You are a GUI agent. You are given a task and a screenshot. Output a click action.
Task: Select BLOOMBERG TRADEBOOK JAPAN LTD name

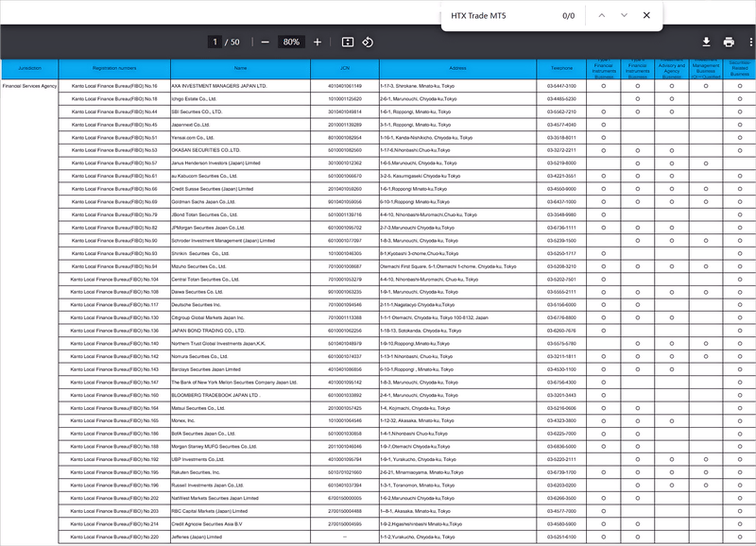[x=216, y=396]
